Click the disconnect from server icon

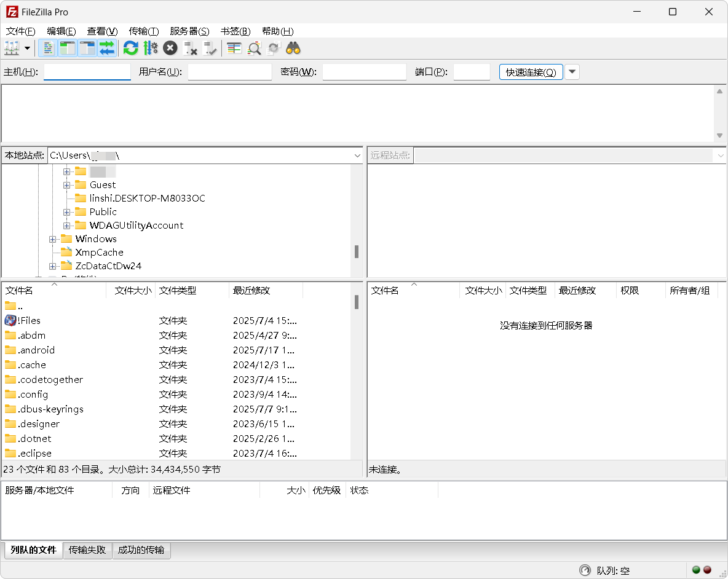click(191, 48)
